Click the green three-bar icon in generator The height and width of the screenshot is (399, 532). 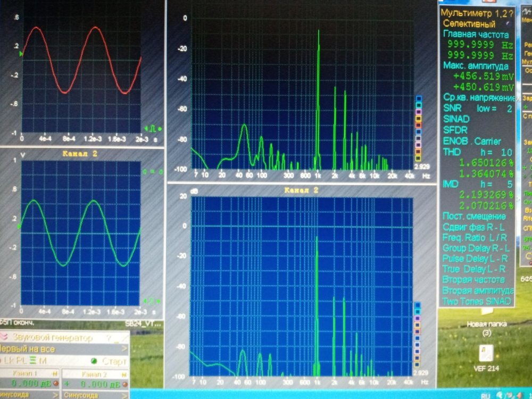click(31, 361)
